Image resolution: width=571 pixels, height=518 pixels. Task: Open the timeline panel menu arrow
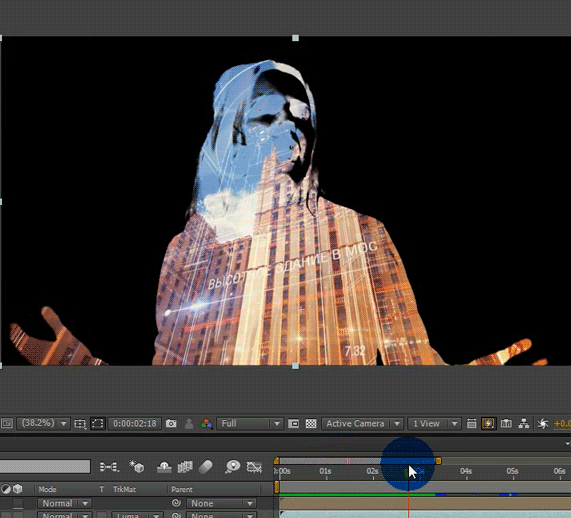click(x=567, y=444)
